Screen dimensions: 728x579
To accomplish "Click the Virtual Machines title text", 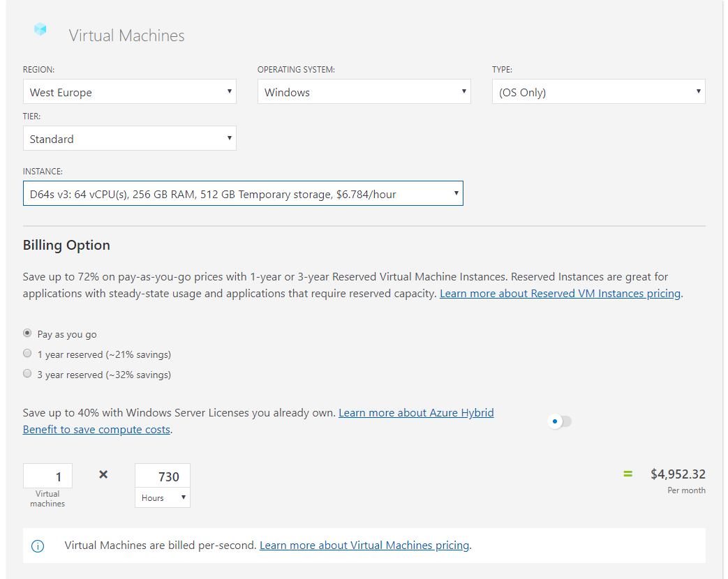I will coord(127,36).
